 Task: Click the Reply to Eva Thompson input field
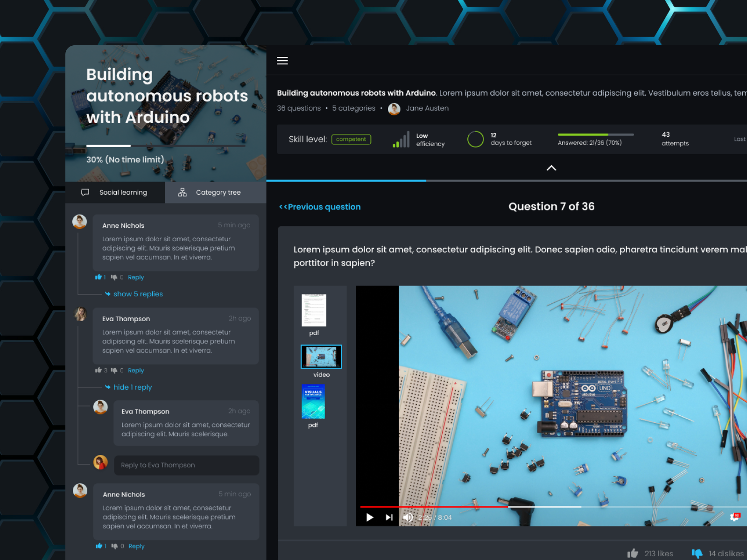point(186,465)
